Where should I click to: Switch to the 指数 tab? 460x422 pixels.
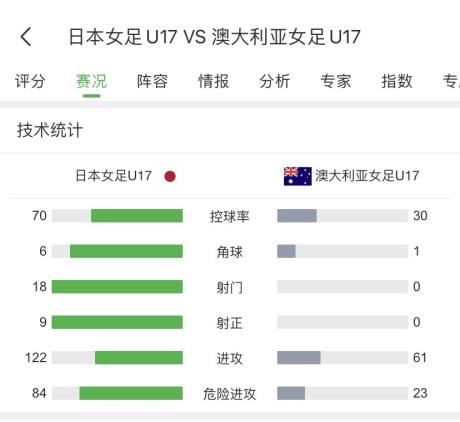tap(397, 81)
